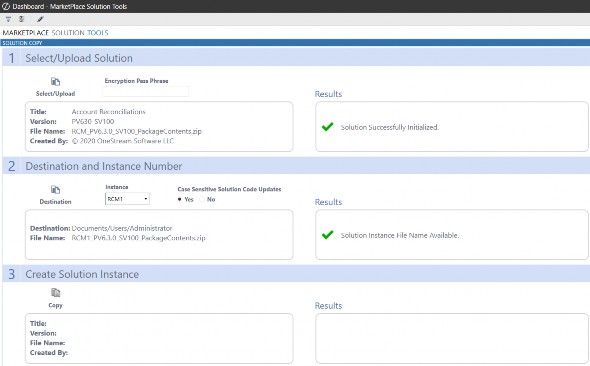Viewport: 590px width, 366px height.
Task: Click the Copy solution icon in step 3
Action: click(55, 293)
